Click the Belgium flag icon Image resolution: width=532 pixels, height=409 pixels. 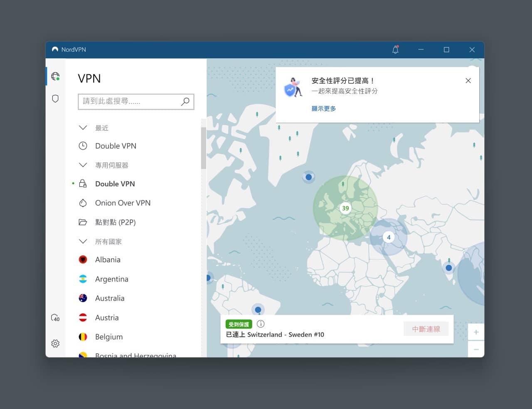click(83, 337)
